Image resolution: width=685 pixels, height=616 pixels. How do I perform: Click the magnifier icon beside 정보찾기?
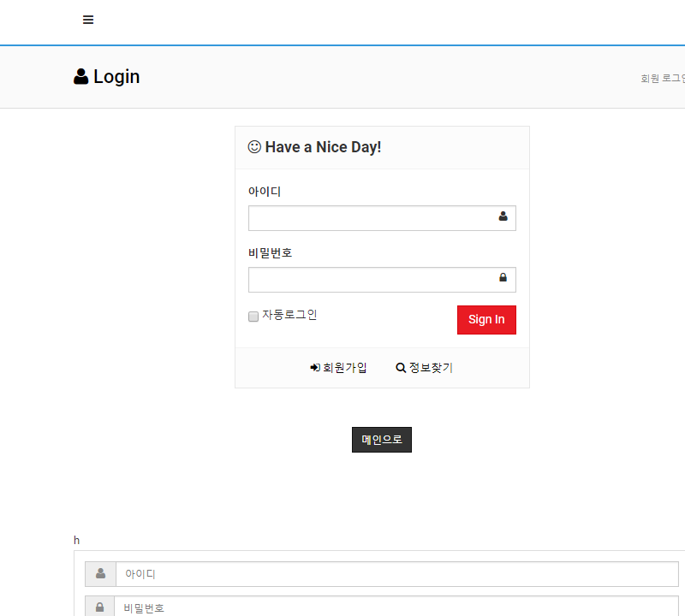pos(401,368)
